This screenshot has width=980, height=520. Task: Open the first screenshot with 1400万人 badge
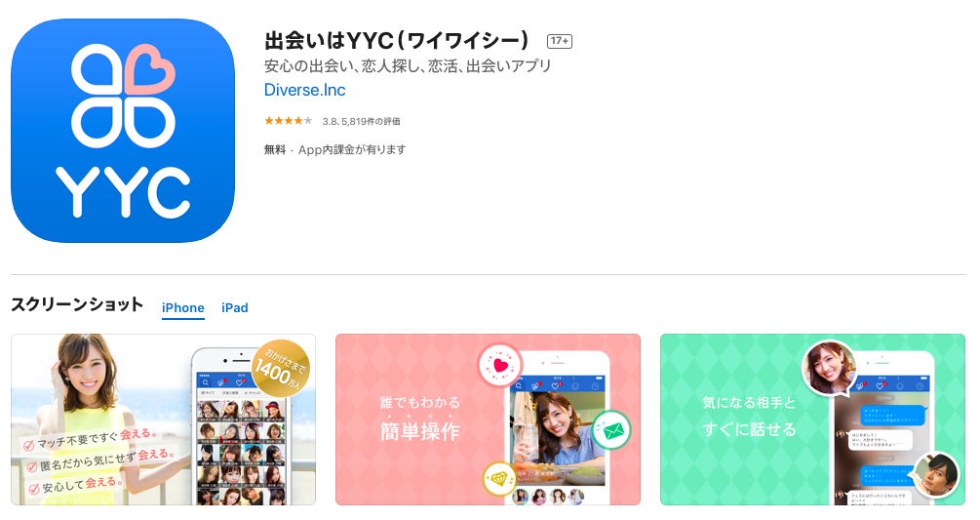(163, 420)
